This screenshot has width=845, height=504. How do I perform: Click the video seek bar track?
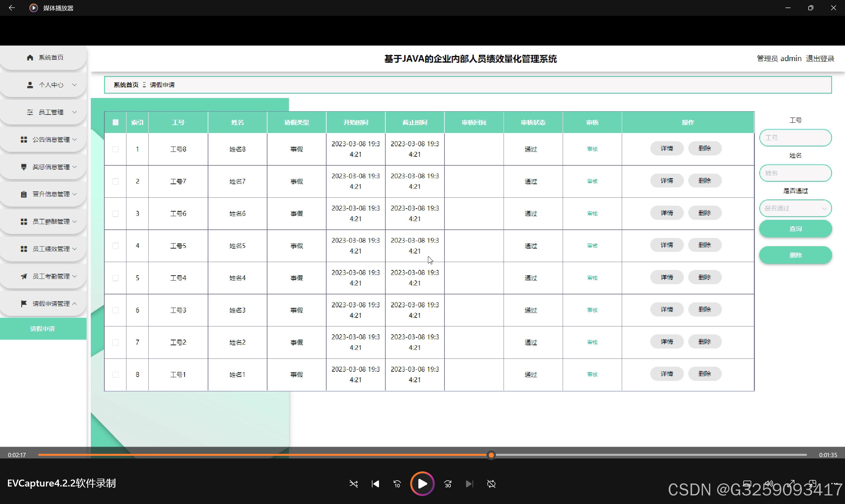422,455
